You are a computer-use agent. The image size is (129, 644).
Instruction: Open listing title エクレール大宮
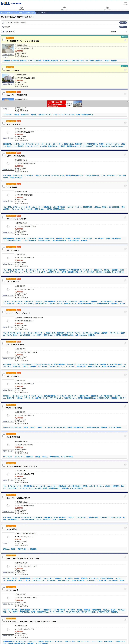(x=12, y=590)
